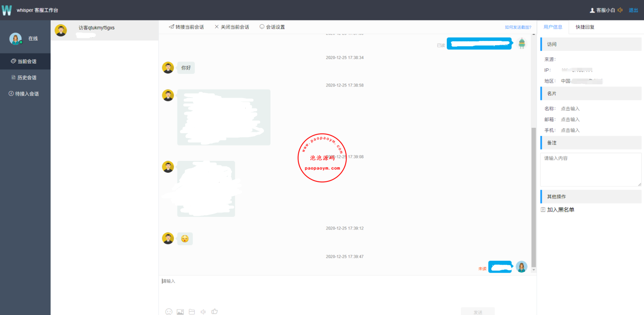Click the send image icon

[180, 312]
